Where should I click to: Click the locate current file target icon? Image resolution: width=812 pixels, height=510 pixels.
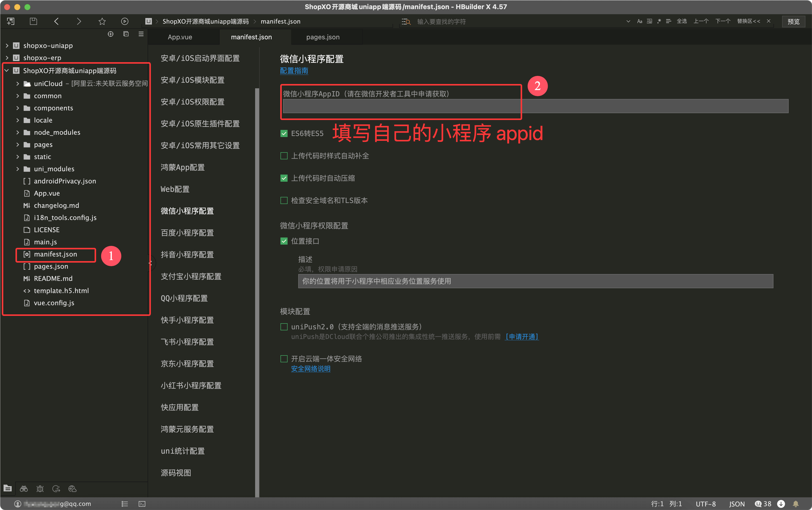coord(111,34)
